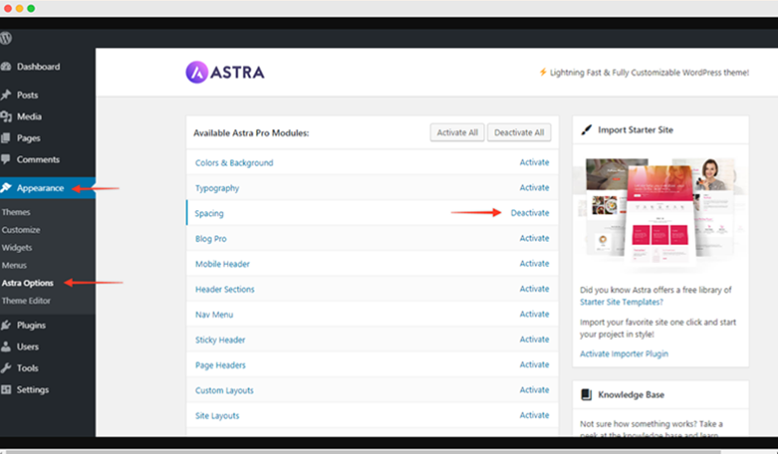Open the Posts menu
This screenshot has height=454, width=778.
[27, 95]
